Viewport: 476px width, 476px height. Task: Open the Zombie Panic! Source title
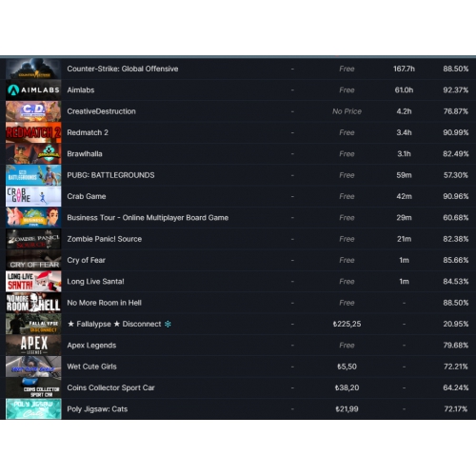105,239
